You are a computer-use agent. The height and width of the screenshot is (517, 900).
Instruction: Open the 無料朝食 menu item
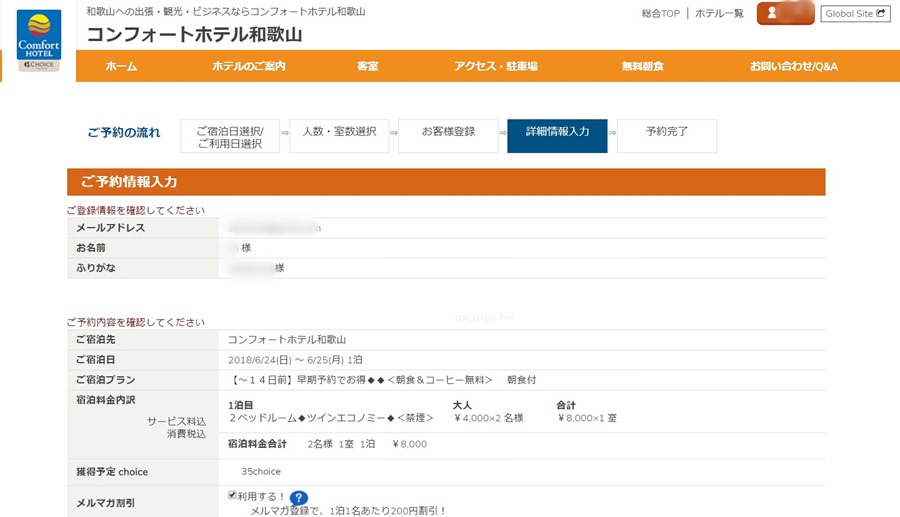click(x=642, y=66)
